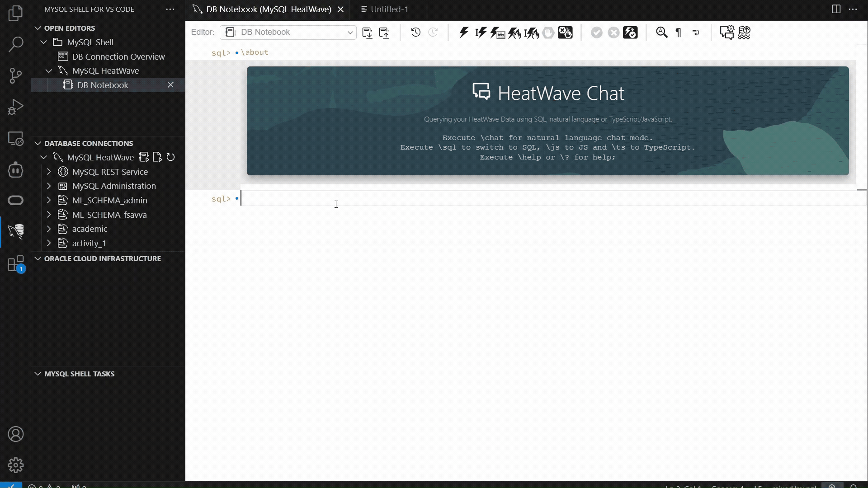Open the academic schema connection
The width and height of the screenshot is (868, 488).
click(89, 229)
